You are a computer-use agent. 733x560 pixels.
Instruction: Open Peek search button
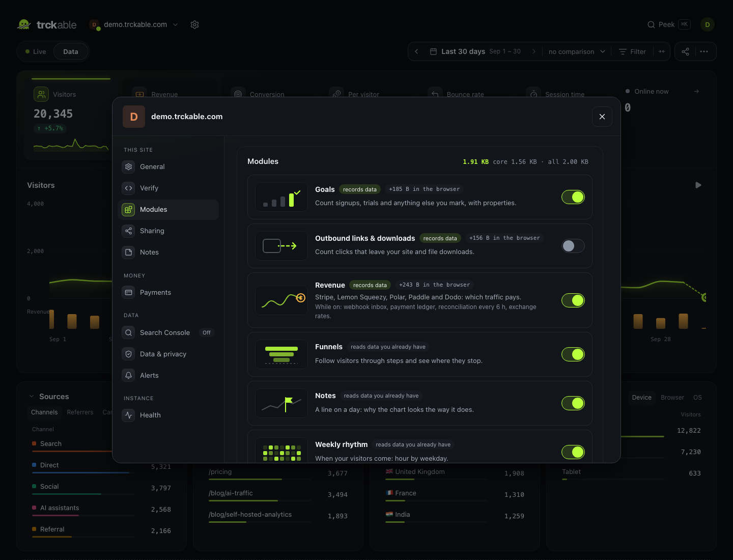pyautogui.click(x=668, y=24)
